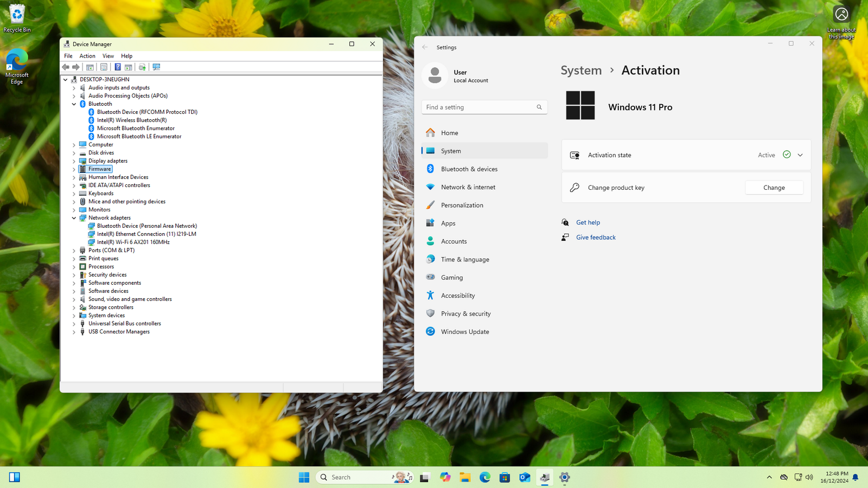
Task: Select Intel(R) Ethernet Connection (11) I219-LM
Action: tap(146, 234)
